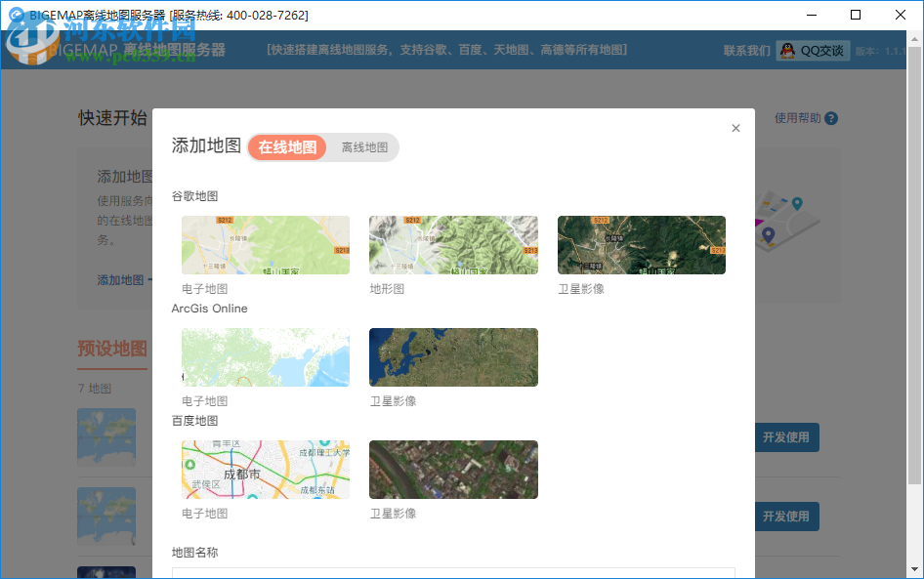Select the Google 卫星影像 satellite preview
The height and width of the screenshot is (579, 924).
point(641,244)
